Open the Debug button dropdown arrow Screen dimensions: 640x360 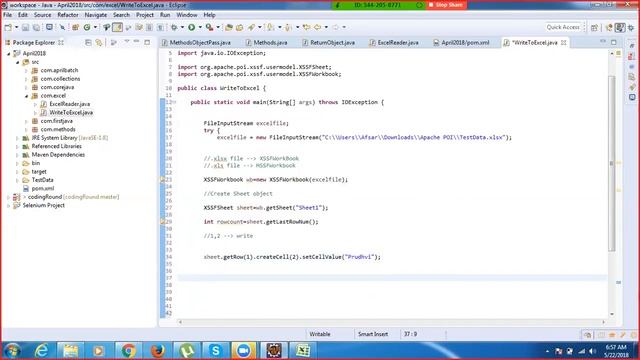tap(182, 27)
